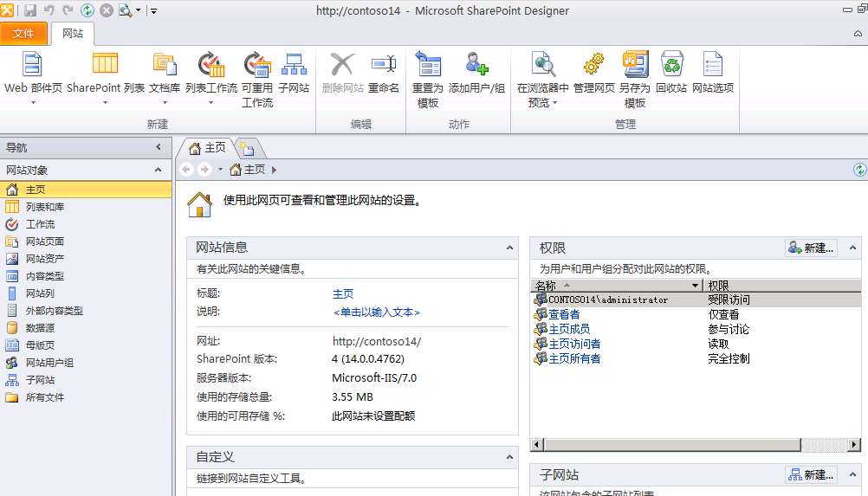Click the permissions list horizontal scrollbar
Image resolution: width=868 pixels, height=496 pixels.
coord(672,445)
